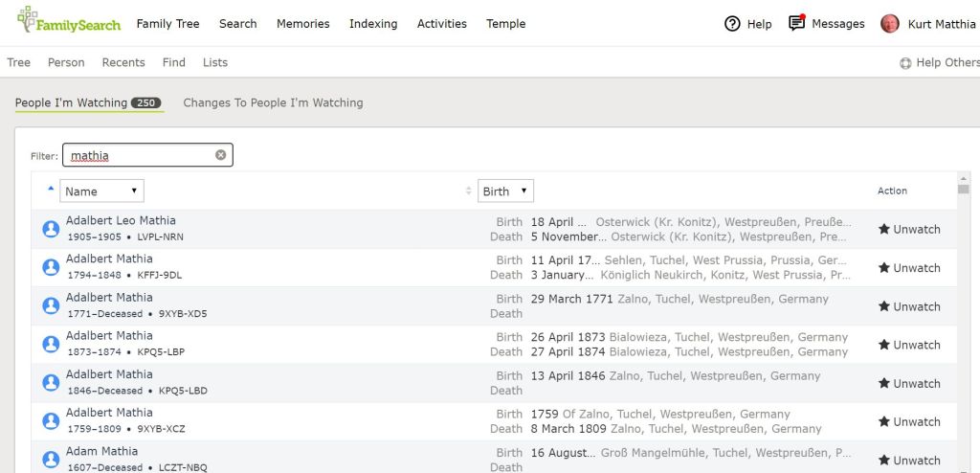Unwatch Adalbert Leo Mathia
Screen dimensions: 980x473
[x=909, y=229]
